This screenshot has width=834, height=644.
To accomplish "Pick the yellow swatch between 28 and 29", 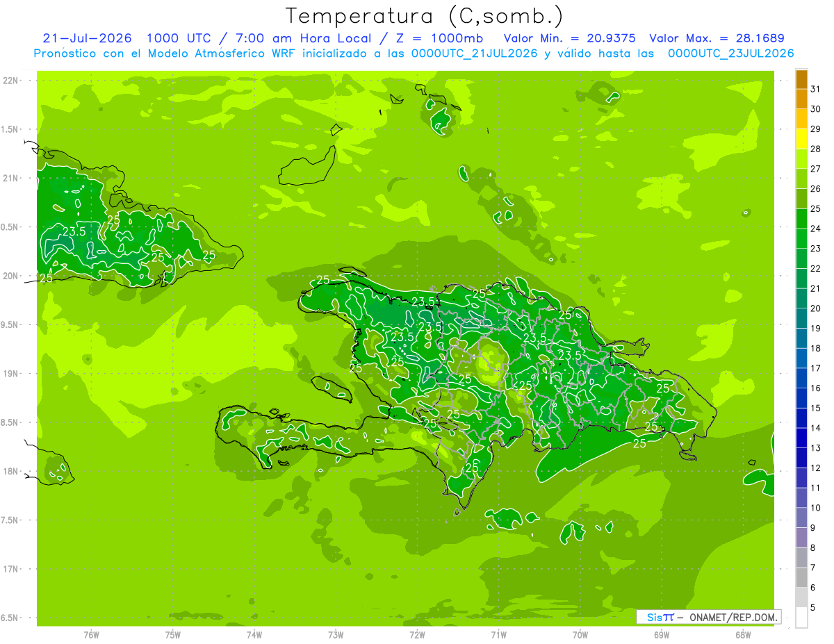I will point(801,140).
